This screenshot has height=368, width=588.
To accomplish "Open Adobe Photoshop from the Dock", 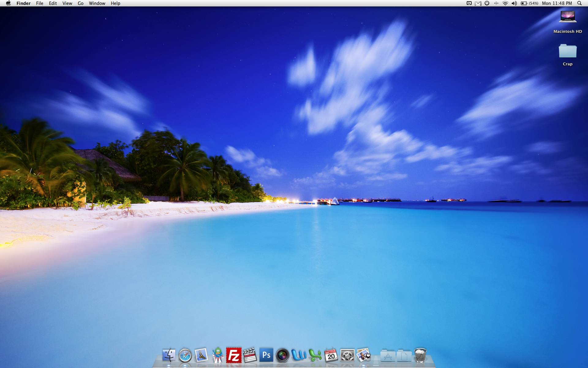I will [266, 355].
